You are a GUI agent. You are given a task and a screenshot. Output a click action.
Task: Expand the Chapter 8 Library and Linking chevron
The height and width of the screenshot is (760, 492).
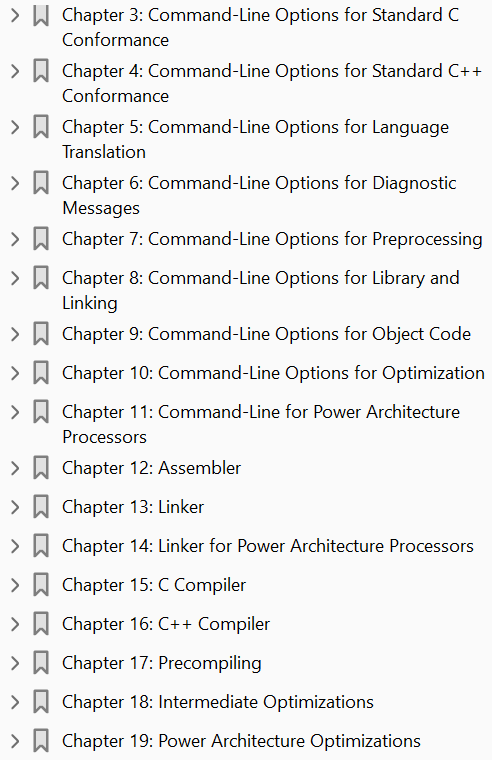(15, 278)
